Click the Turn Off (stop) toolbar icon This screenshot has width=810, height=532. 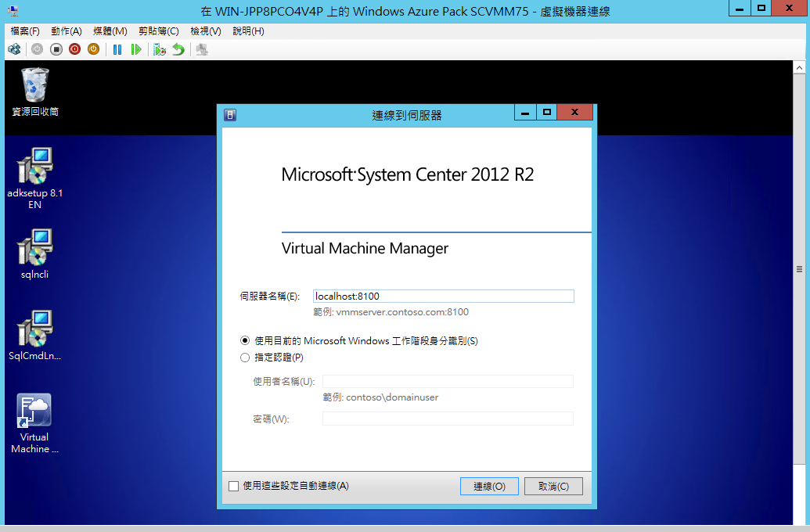[x=56, y=49]
